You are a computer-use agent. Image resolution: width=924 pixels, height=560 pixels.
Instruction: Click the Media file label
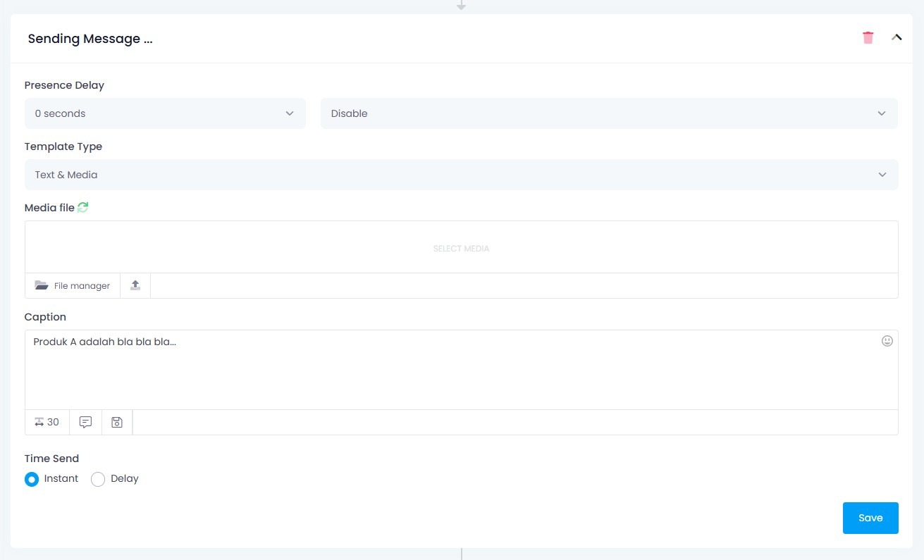pyautogui.click(x=49, y=208)
